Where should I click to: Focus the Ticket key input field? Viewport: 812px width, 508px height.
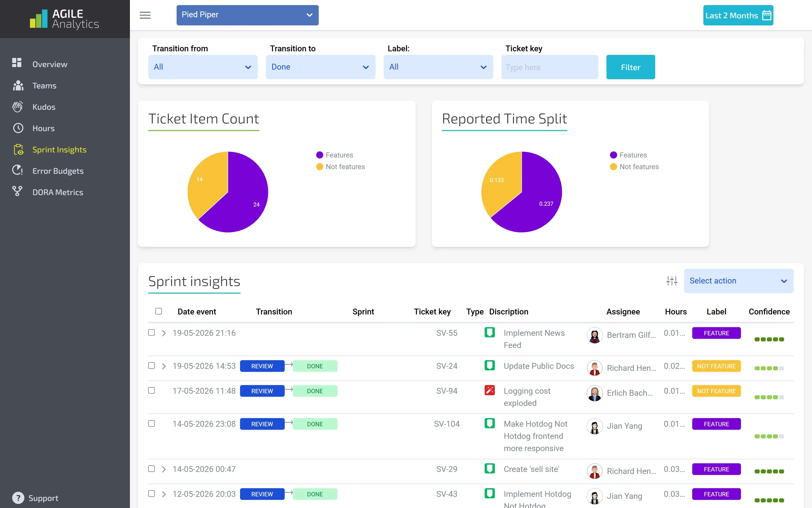[550, 67]
